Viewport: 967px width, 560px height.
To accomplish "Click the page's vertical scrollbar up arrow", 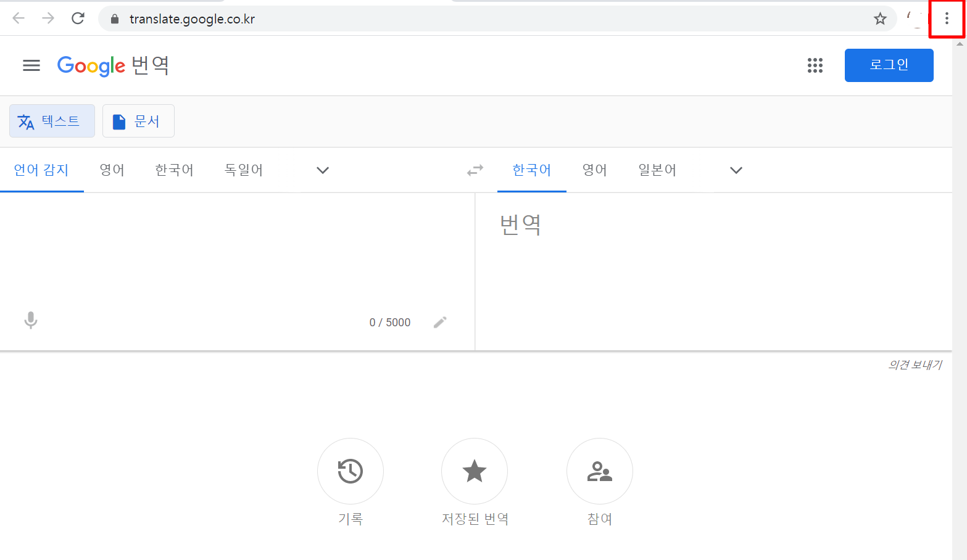I will point(960,44).
